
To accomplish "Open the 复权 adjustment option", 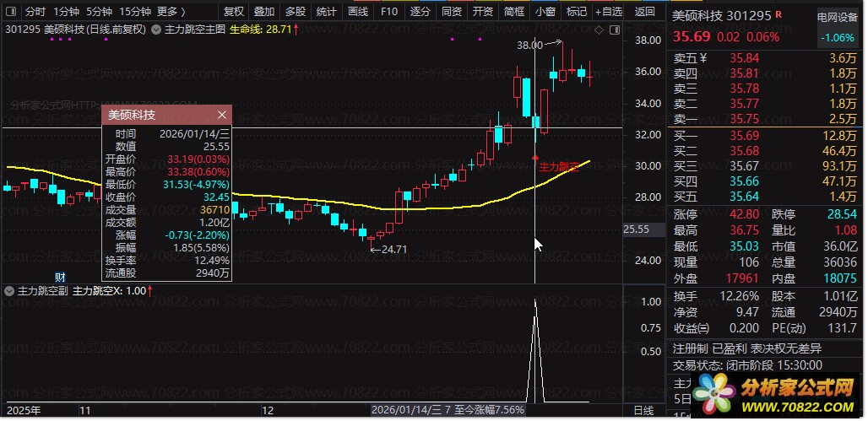I will click(x=233, y=11).
